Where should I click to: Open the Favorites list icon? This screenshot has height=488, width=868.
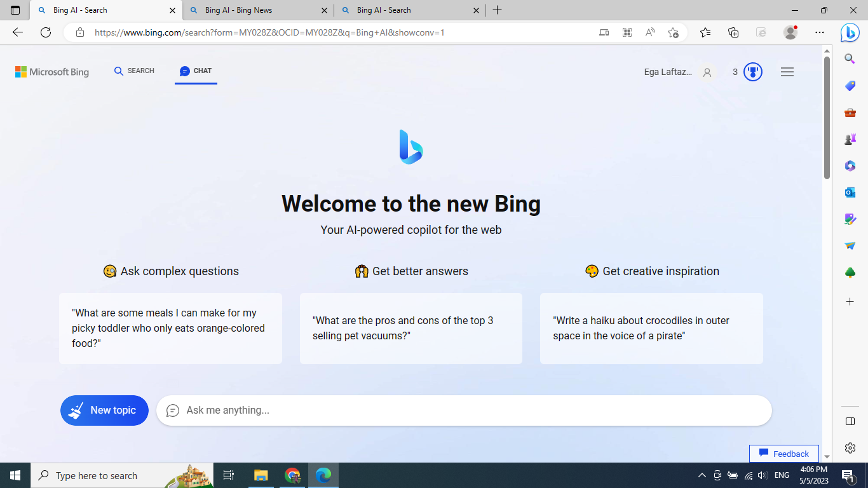(705, 32)
